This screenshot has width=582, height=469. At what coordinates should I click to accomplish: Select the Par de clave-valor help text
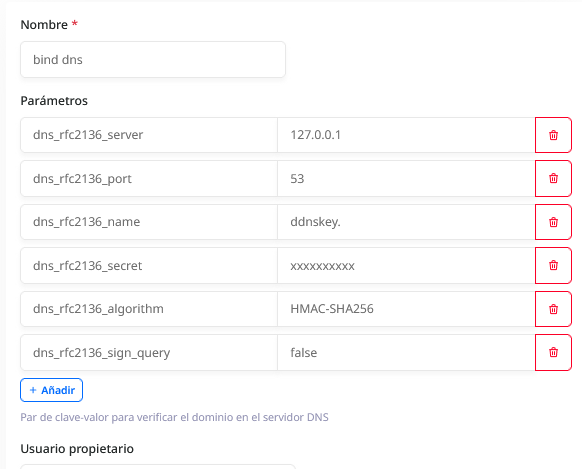[174, 417]
